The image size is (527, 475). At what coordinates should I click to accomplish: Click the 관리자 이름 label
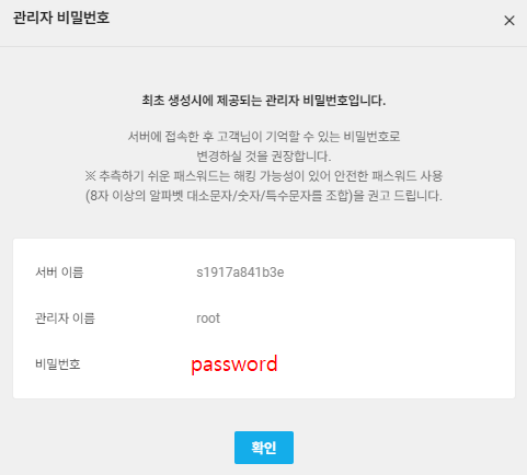(65, 318)
